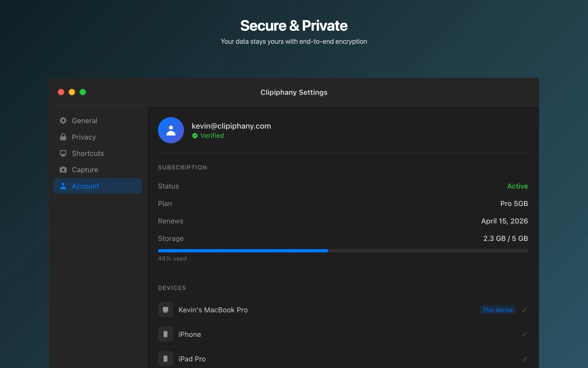This screenshot has width=588, height=368.
Task: Maximize window with green button
Action: pyautogui.click(x=83, y=92)
